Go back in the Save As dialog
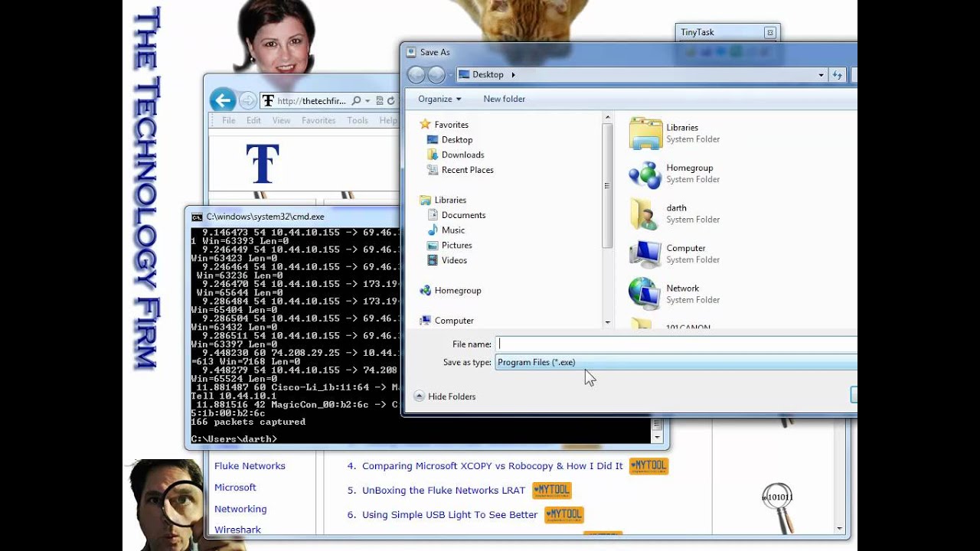The height and width of the screenshot is (551, 980). (x=416, y=74)
